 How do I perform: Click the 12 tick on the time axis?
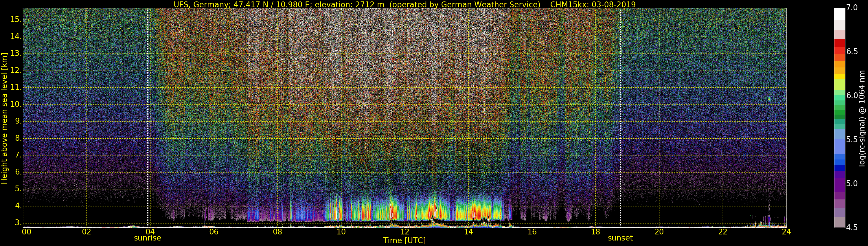(405, 232)
